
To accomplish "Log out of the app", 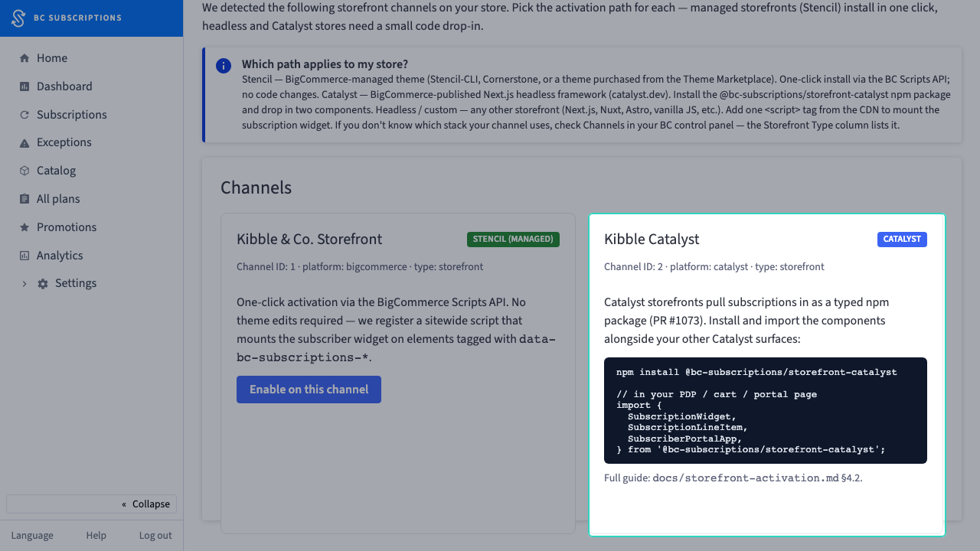I will click(155, 536).
